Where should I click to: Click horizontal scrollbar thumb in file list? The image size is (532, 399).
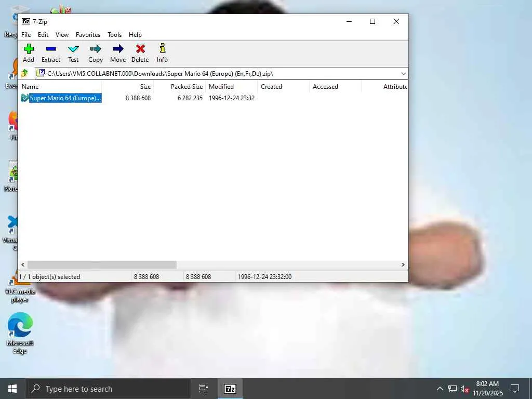[x=102, y=264]
